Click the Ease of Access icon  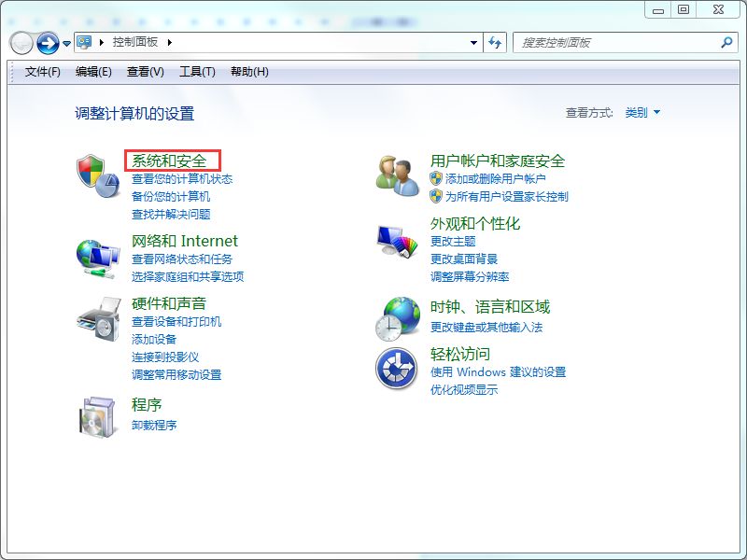click(x=396, y=369)
